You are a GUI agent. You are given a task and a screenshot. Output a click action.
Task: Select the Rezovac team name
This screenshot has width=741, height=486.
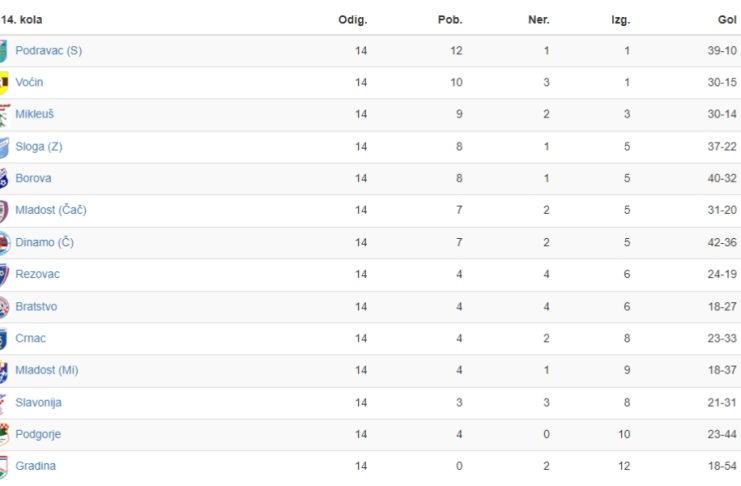37,274
